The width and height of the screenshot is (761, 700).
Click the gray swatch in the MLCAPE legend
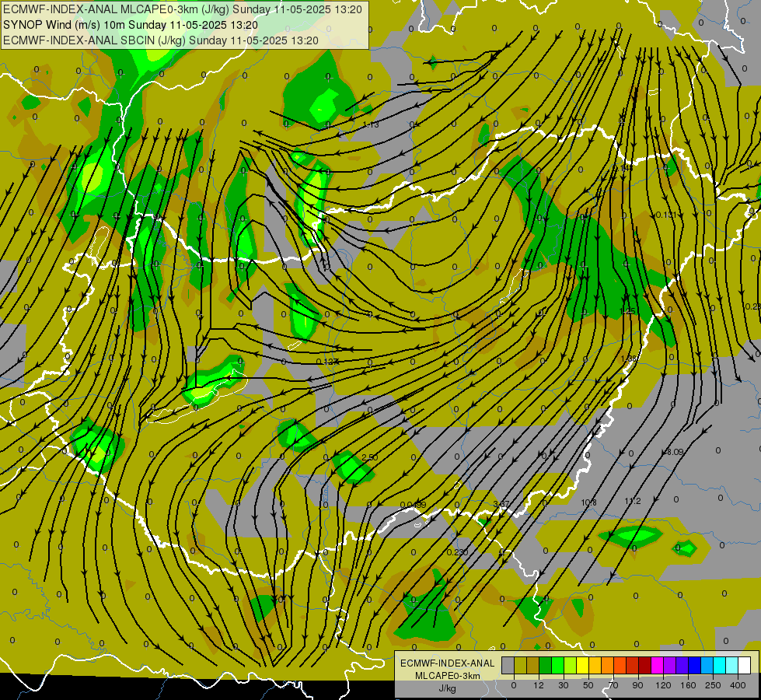click(x=508, y=665)
